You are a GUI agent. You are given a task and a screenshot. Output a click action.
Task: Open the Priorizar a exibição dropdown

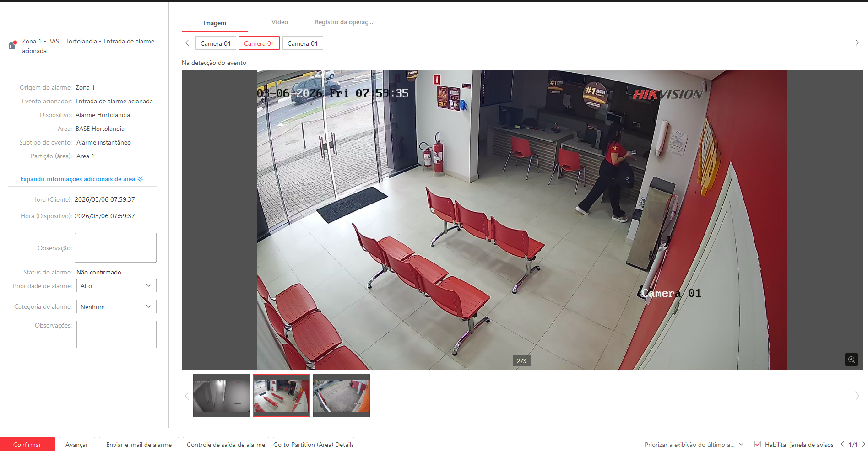(694, 445)
